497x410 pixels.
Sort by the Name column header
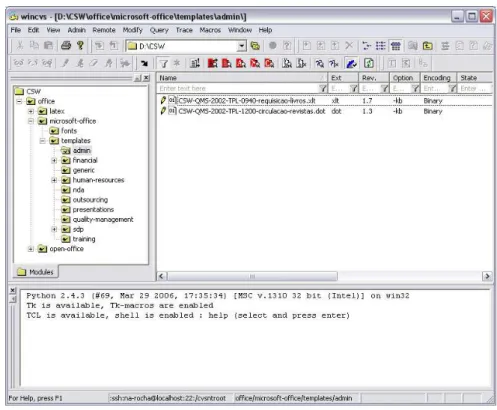click(x=242, y=78)
